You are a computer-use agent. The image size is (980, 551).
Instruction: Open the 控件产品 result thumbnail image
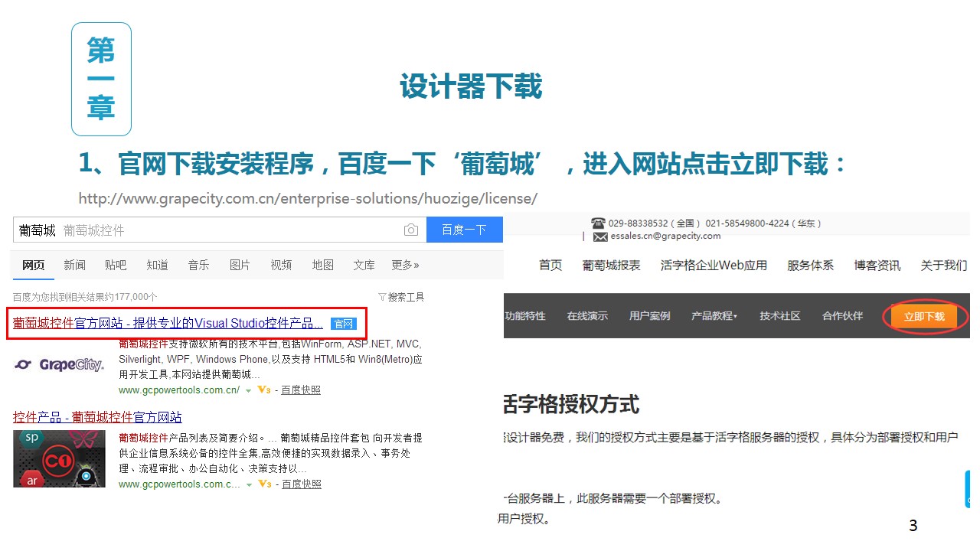tap(60, 458)
